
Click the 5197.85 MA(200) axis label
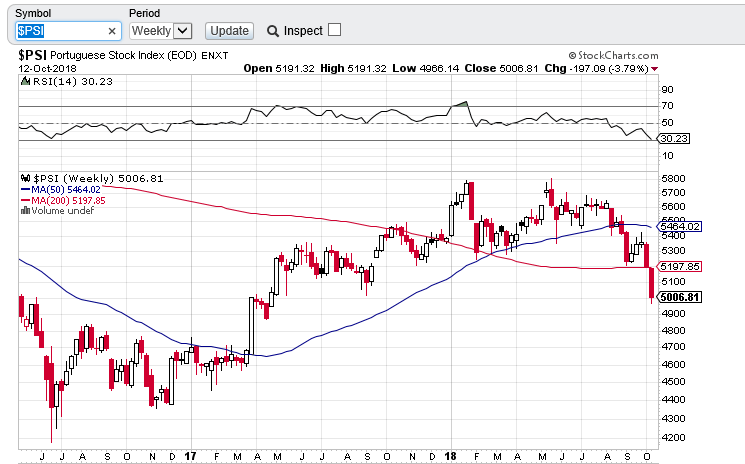tap(679, 267)
